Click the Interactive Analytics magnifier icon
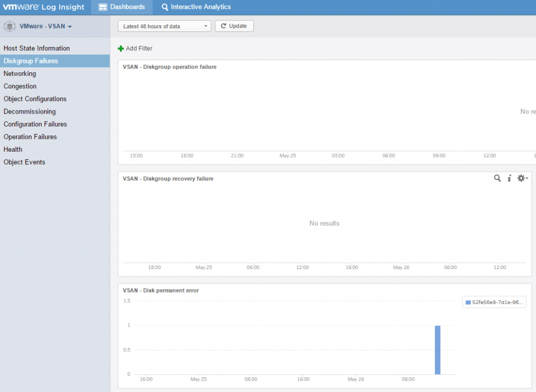 tap(165, 7)
